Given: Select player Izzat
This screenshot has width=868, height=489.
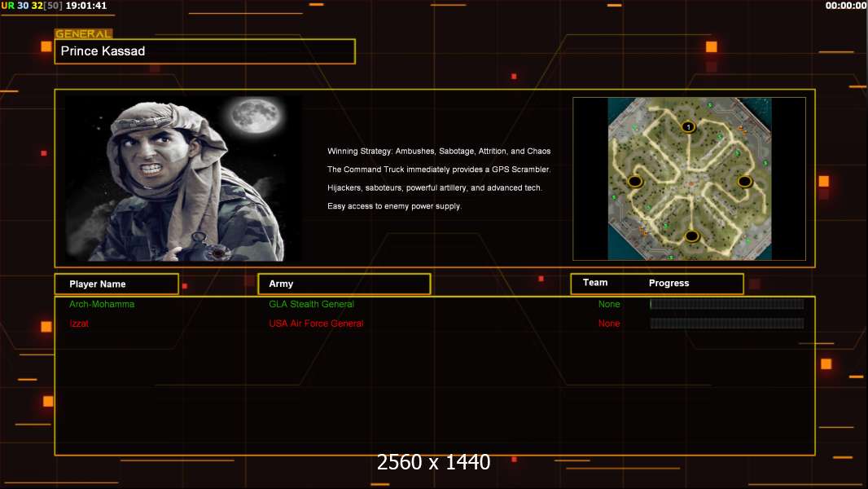Looking at the screenshot, I should coord(79,324).
